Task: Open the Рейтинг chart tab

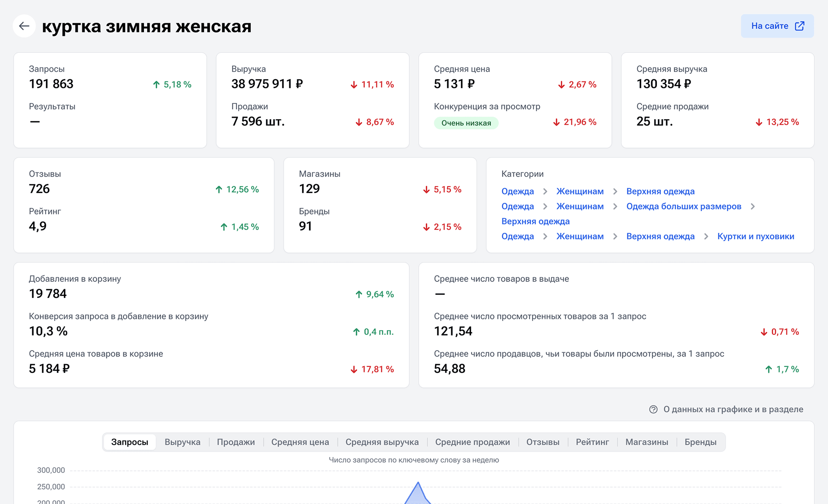Action: [x=592, y=442]
